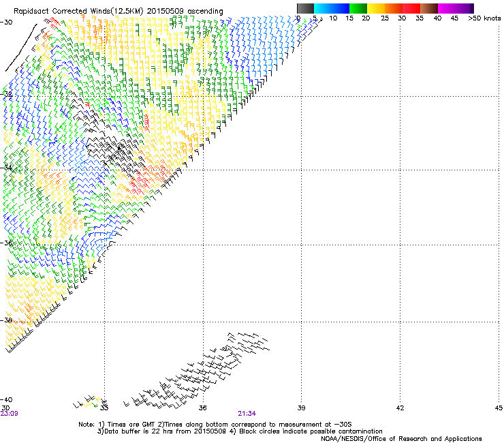The height and width of the screenshot is (443, 504).
Task: Click the legend label '10'
Action: 333,18
